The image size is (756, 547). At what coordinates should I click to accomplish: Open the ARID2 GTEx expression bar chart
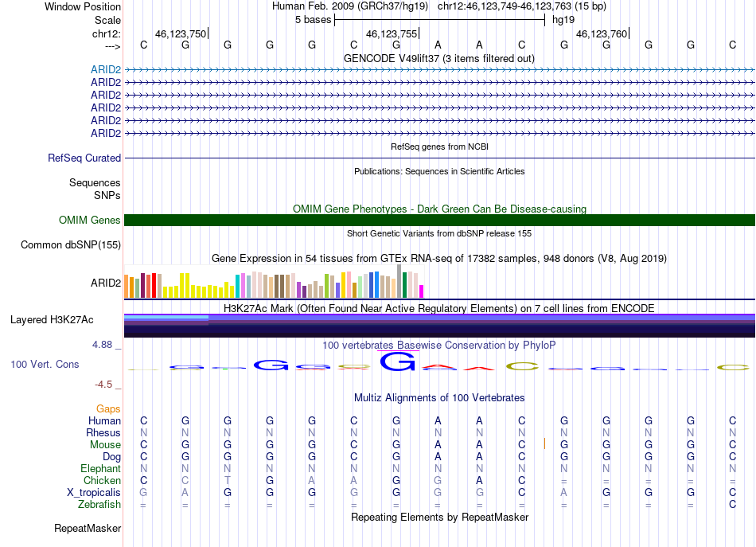(x=274, y=281)
